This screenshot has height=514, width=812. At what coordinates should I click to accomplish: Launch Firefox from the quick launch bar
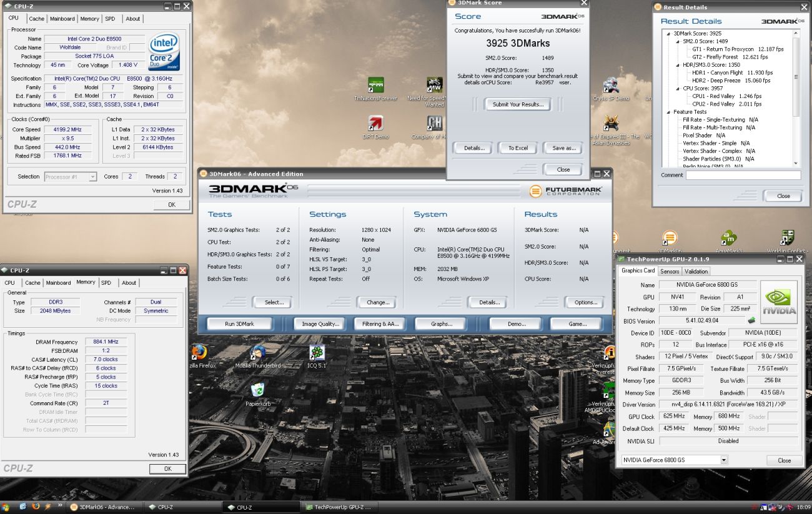tap(35, 507)
